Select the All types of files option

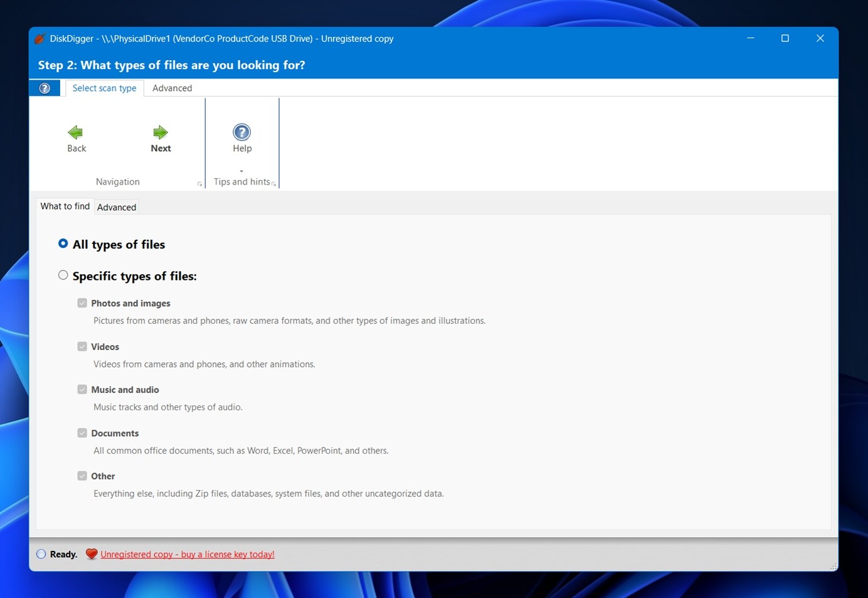[63, 243]
